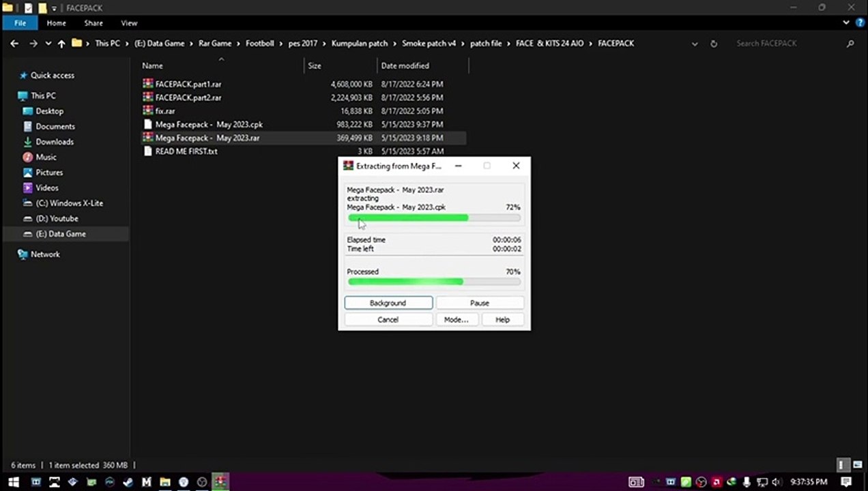Open the Customize Quick Access Toolbar dropdown
Image resolution: width=868 pixels, height=491 pixels.
tap(55, 8)
